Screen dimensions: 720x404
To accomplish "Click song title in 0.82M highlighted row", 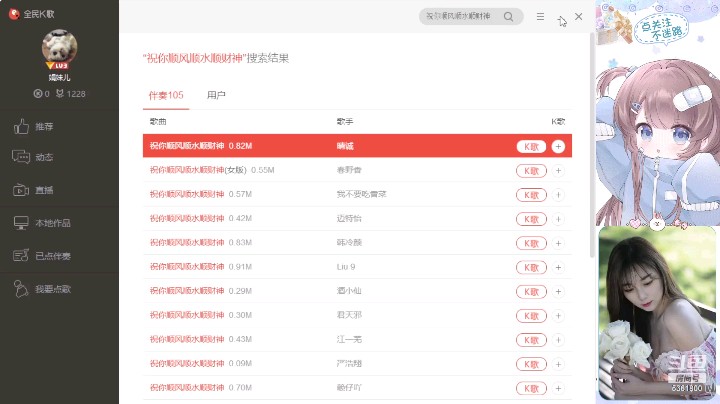I will click(x=187, y=146).
